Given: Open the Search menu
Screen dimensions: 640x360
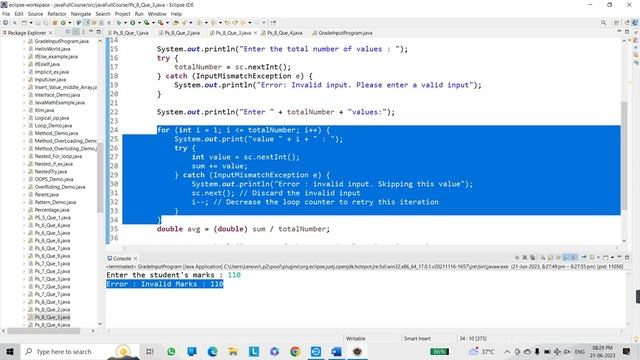Looking at the screenshot, I should (103, 14).
